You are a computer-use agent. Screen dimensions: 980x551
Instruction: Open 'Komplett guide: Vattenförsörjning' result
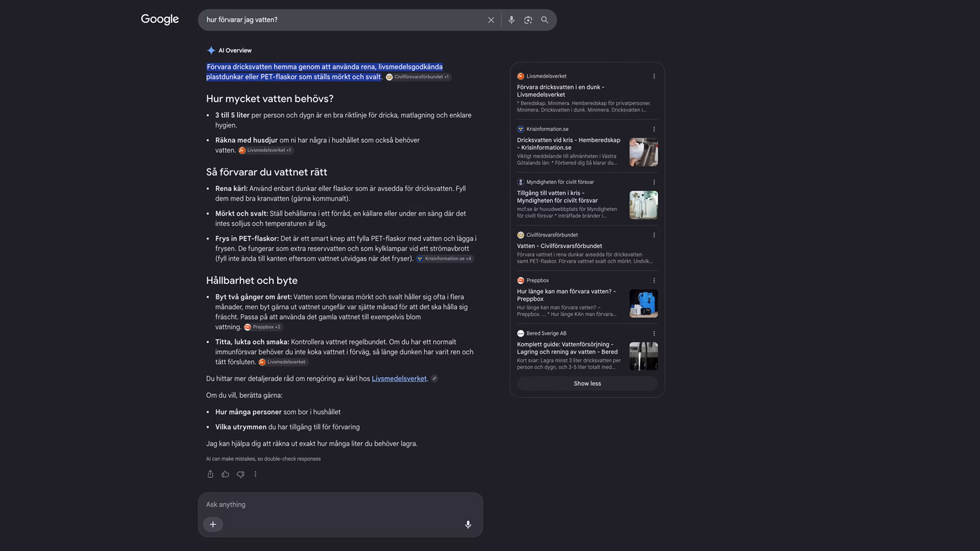pyautogui.click(x=567, y=348)
